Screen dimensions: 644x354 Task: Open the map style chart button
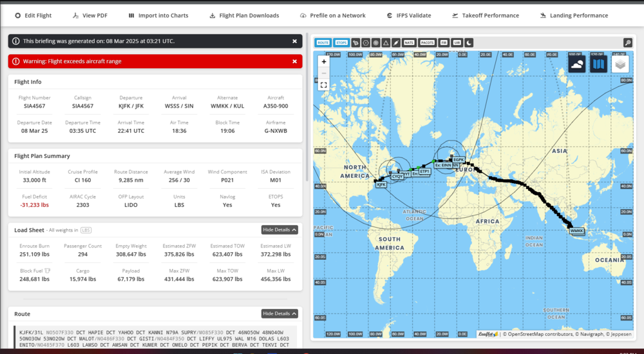[599, 64]
